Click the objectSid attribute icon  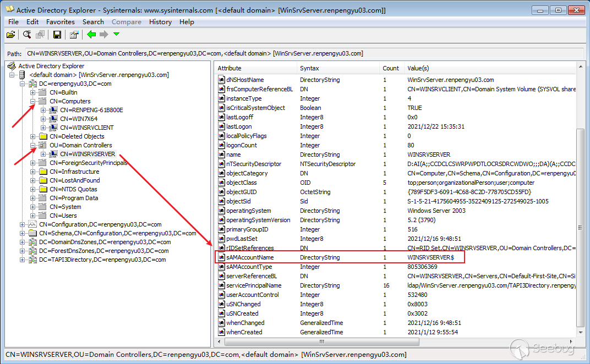222,201
